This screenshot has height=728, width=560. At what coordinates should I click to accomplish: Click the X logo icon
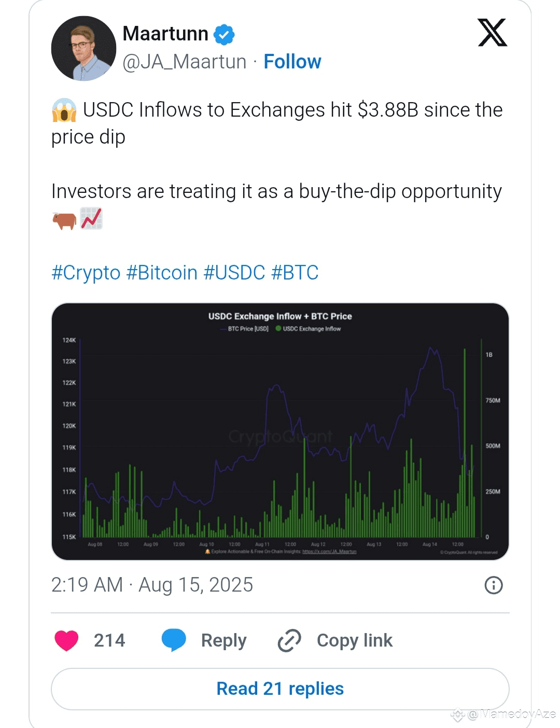pos(492,33)
